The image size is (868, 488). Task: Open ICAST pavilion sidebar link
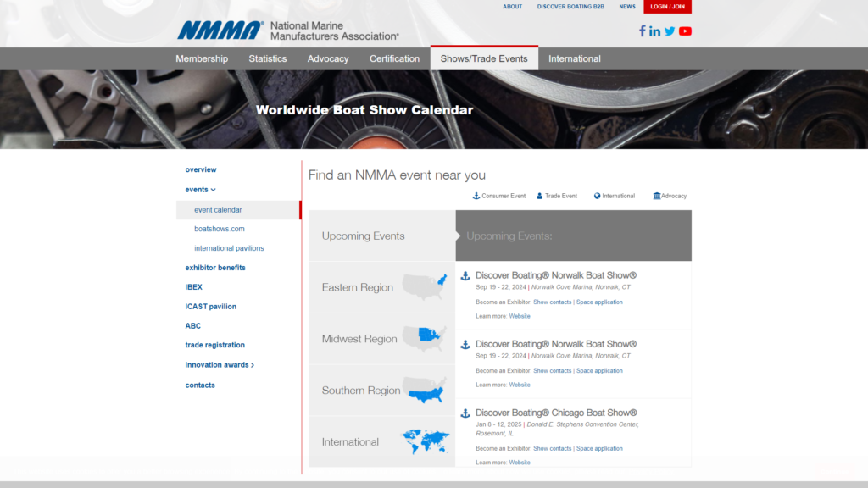(210, 307)
